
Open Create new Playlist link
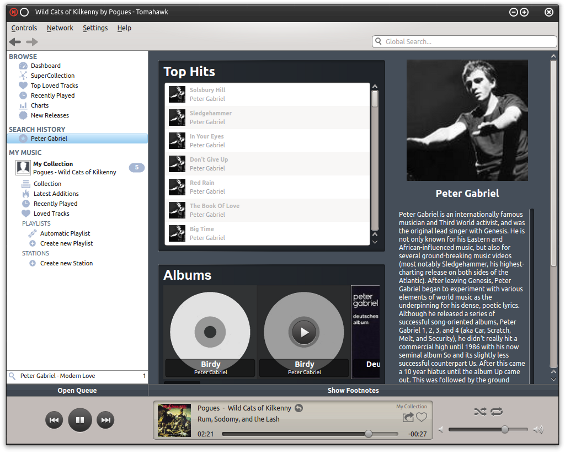click(67, 243)
